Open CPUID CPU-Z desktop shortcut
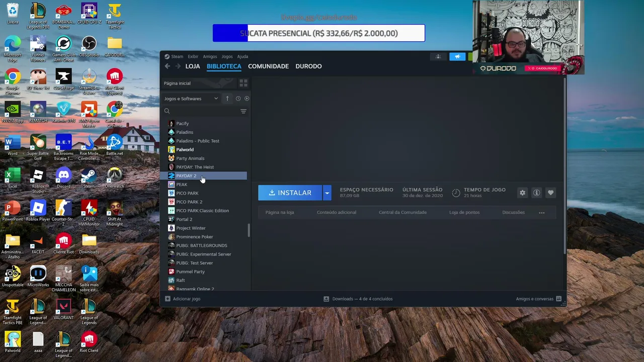Screen dimensions: 644x362 pyautogui.click(x=89, y=14)
